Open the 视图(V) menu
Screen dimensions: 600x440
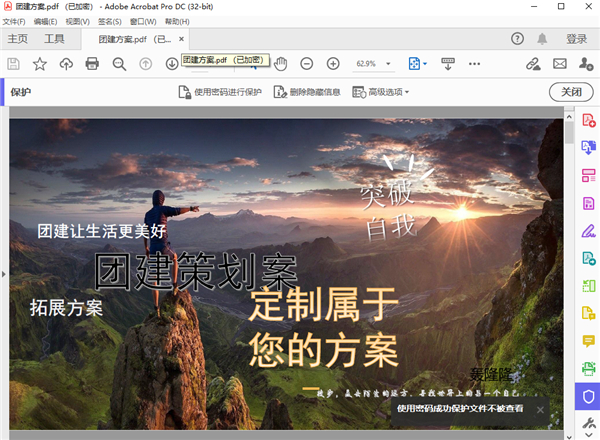click(77, 22)
